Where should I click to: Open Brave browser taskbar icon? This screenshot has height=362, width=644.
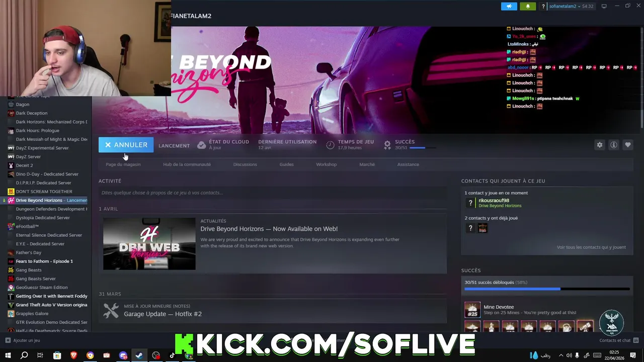coord(74,355)
